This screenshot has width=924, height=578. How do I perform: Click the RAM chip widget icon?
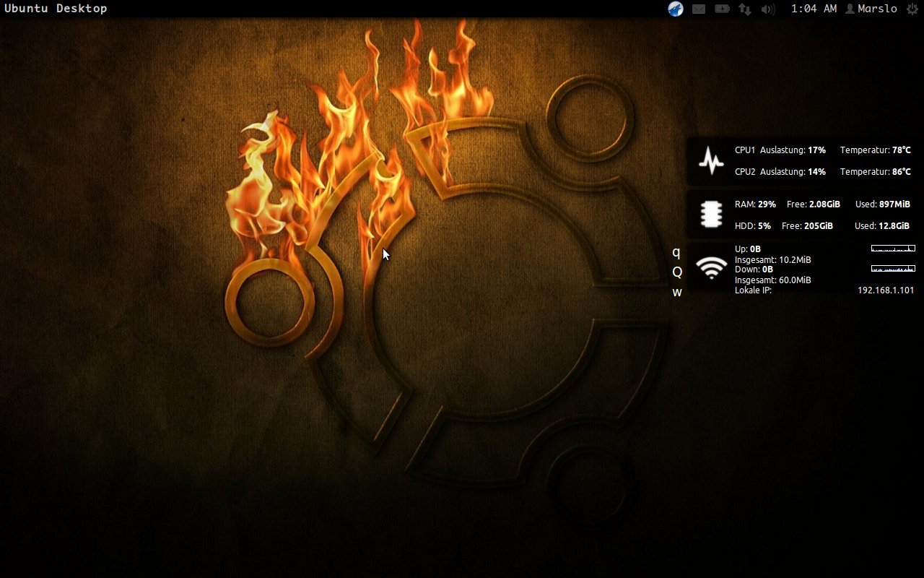[x=712, y=215]
